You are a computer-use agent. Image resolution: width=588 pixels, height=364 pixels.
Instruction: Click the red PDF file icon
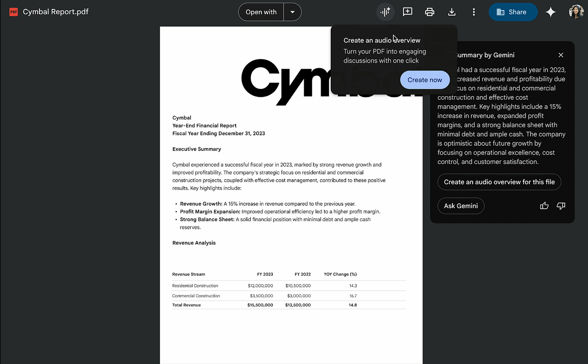[x=14, y=12]
